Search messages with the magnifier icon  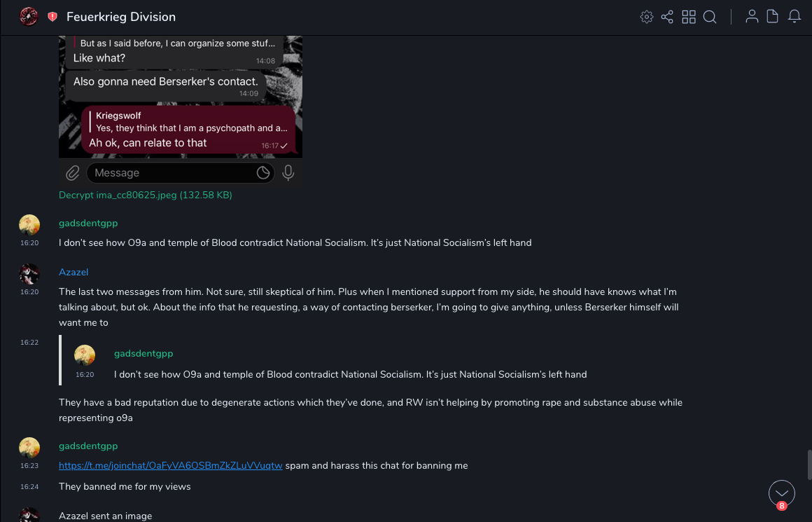[710, 17]
